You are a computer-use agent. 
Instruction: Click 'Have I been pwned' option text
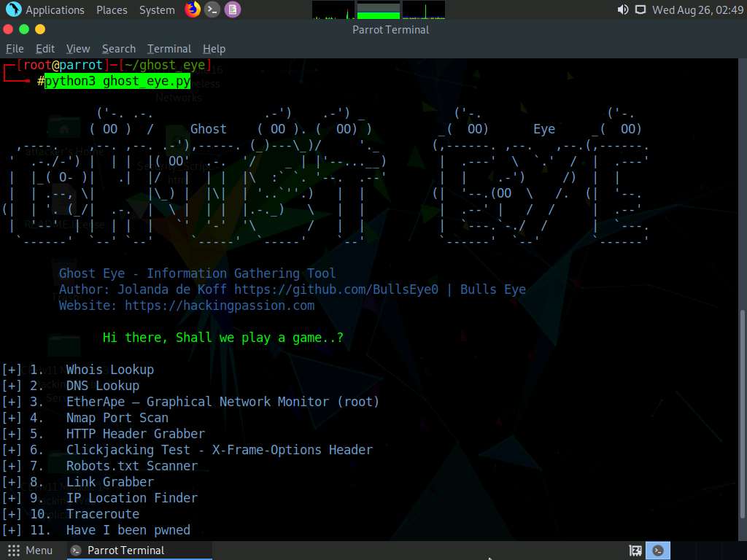pyautogui.click(x=128, y=530)
